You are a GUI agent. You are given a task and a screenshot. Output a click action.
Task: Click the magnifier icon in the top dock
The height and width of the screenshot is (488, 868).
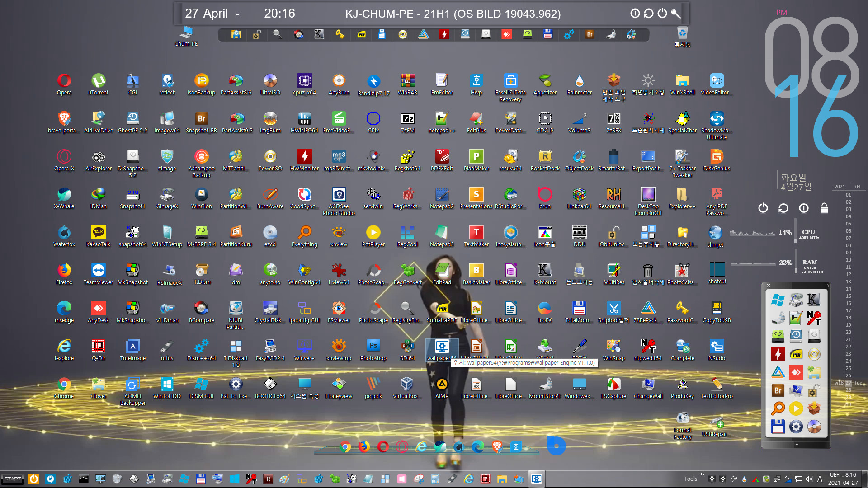pyautogui.click(x=277, y=34)
